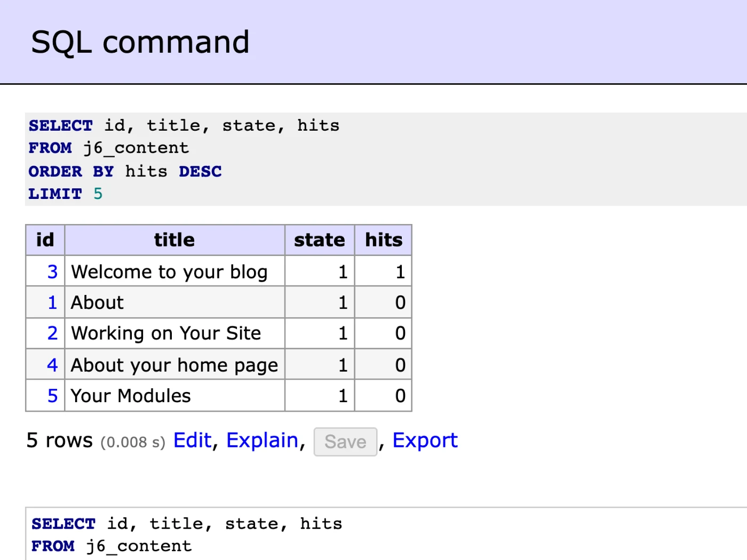Click the hits value in the 'About your home page' row
747x560 pixels.
pyautogui.click(x=384, y=365)
